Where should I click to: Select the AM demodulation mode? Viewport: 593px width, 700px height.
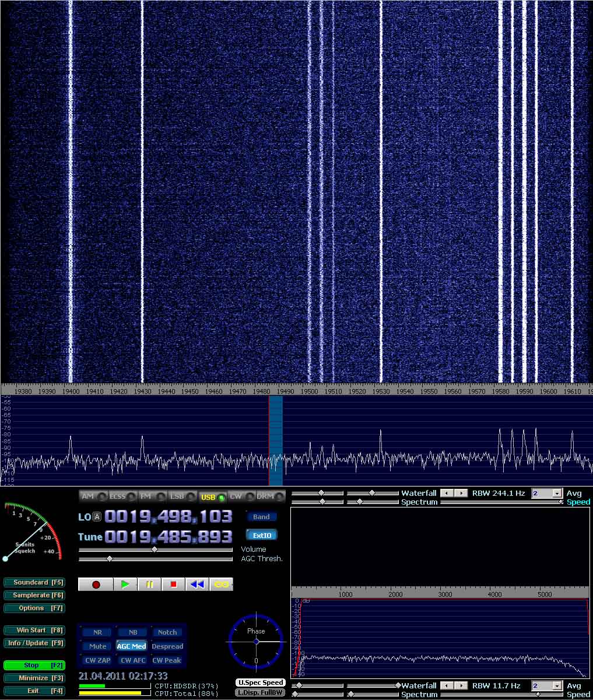click(x=93, y=497)
